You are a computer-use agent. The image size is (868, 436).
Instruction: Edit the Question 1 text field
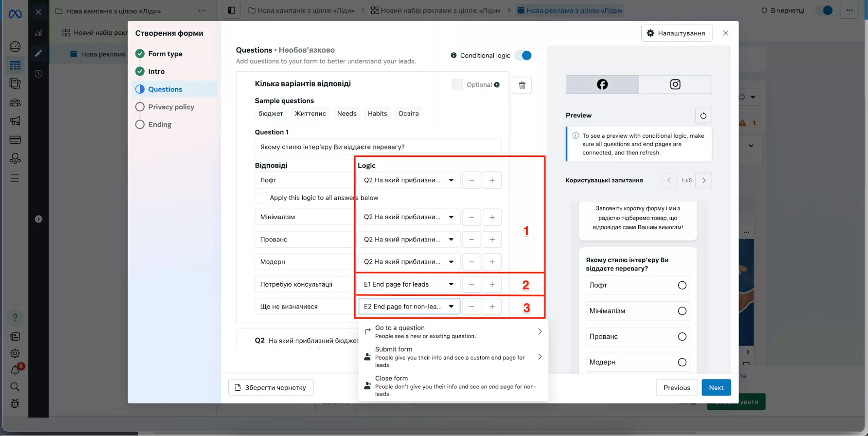click(x=377, y=147)
